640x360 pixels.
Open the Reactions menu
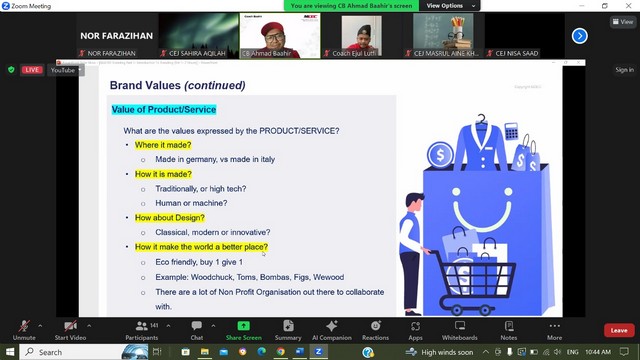[x=375, y=330]
